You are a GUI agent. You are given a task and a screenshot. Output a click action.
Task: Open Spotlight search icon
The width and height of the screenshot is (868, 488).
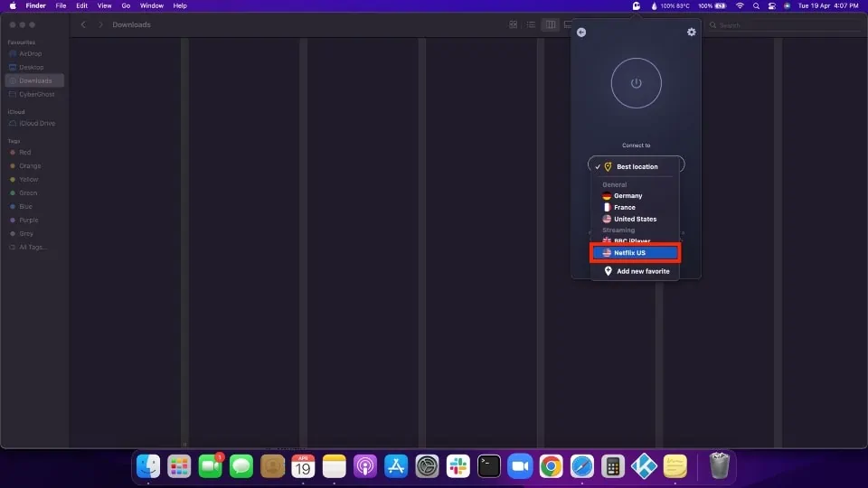point(756,6)
